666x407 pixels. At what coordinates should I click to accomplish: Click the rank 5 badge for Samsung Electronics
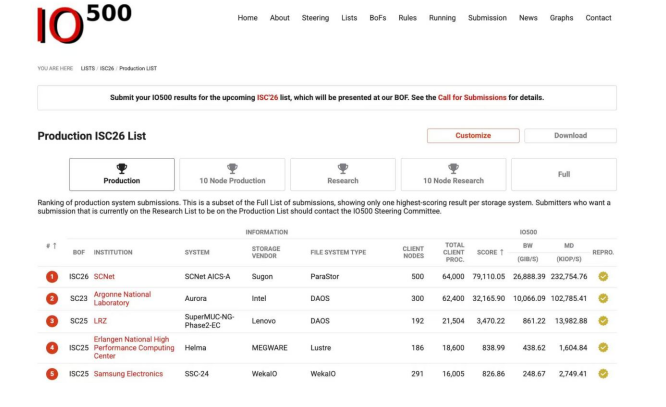pyautogui.click(x=52, y=374)
